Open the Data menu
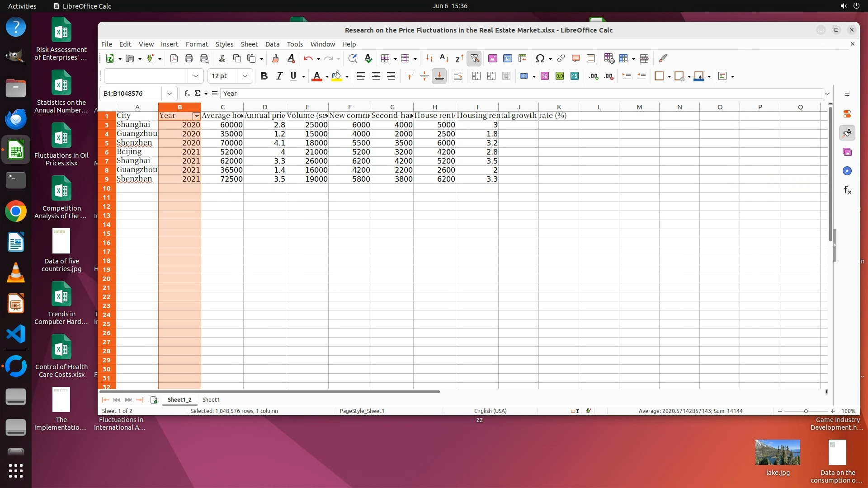The height and width of the screenshot is (488, 868). coord(272,44)
